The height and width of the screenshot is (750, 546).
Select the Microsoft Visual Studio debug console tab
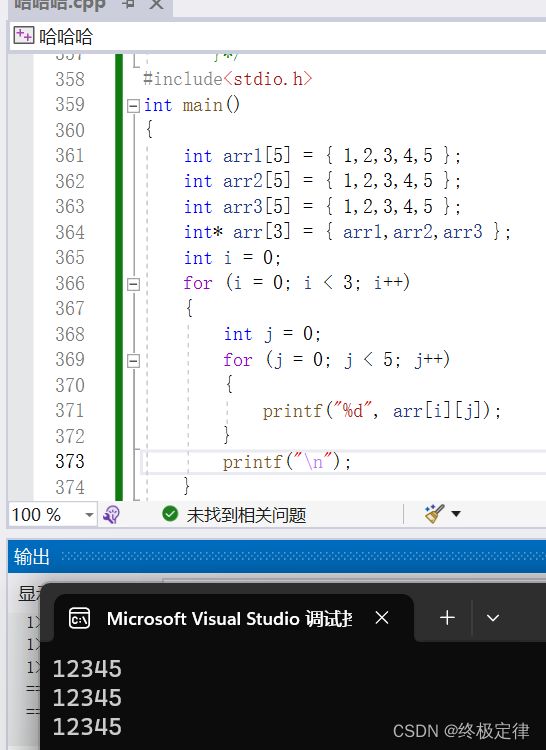pos(234,618)
